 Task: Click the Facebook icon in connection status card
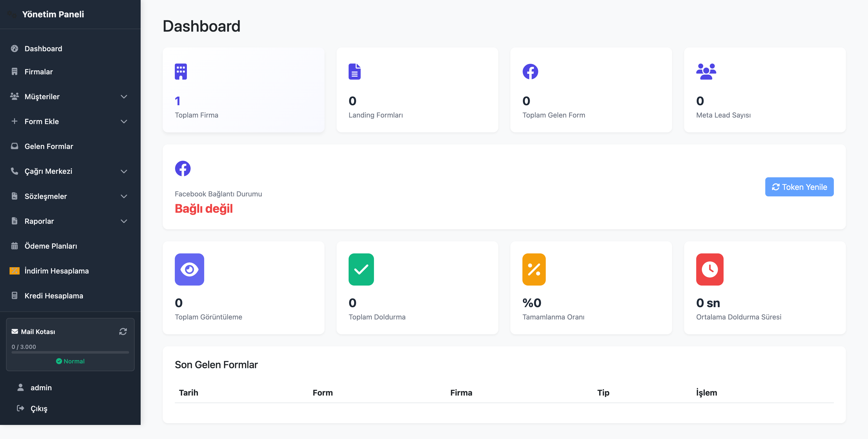coord(183,169)
